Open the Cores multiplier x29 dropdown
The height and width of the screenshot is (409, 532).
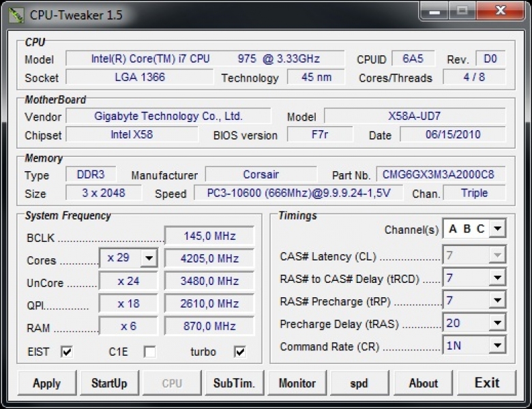149,259
